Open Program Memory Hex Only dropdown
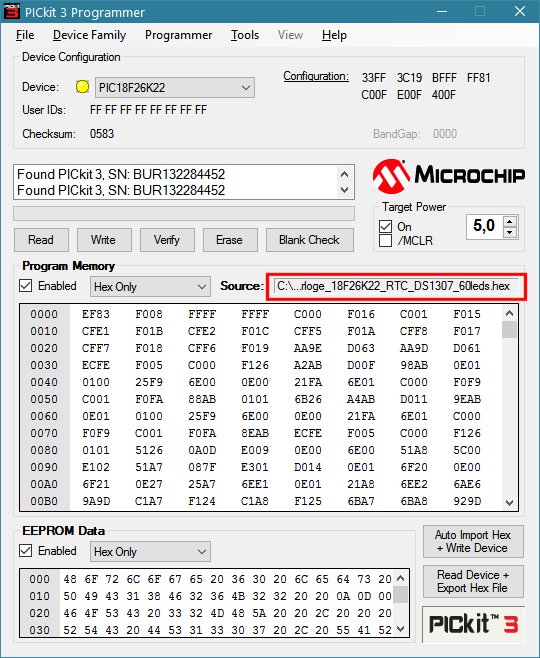 pyautogui.click(x=150, y=287)
